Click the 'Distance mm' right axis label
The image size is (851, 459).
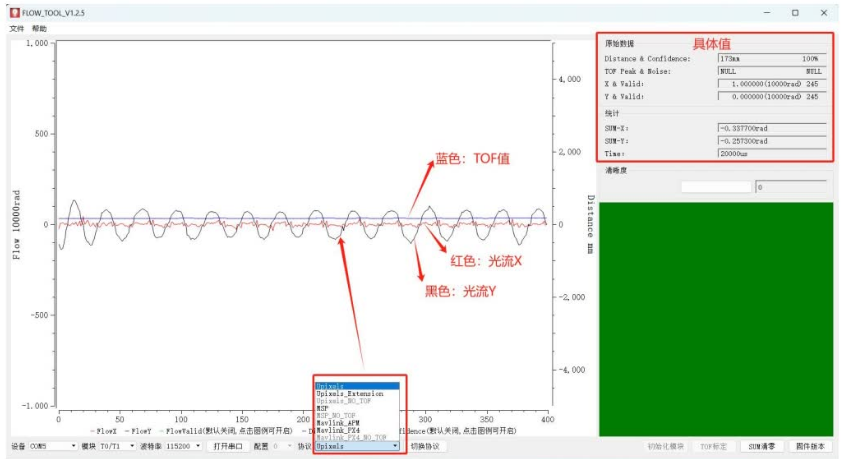point(590,224)
